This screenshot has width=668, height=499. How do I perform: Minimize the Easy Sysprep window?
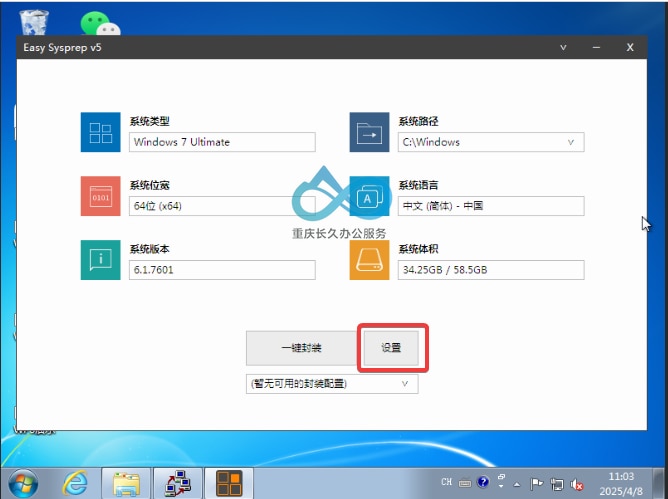pos(596,47)
